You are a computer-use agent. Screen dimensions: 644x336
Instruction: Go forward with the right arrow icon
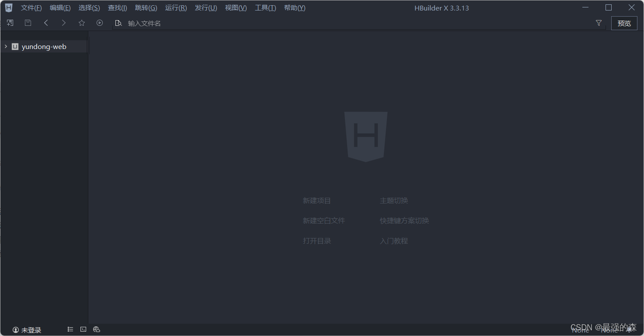pos(64,23)
